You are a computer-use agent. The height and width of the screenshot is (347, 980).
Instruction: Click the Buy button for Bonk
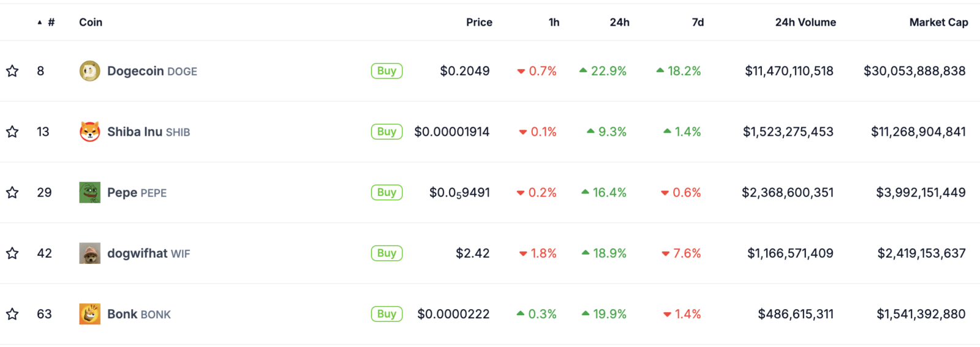[386, 314]
